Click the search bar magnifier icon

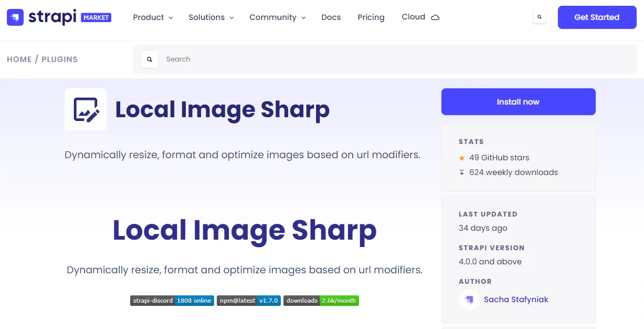pyautogui.click(x=150, y=59)
